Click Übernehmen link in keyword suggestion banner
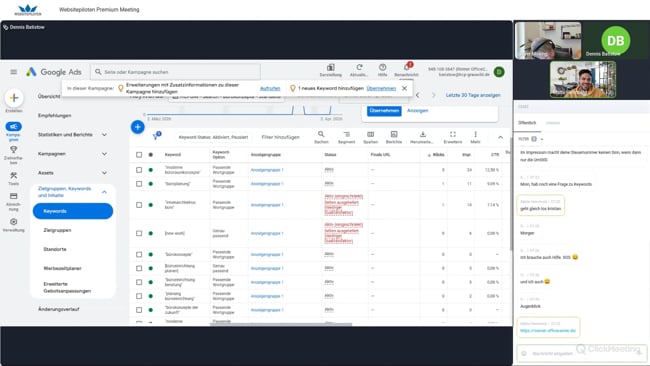The width and height of the screenshot is (650, 366). [381, 88]
